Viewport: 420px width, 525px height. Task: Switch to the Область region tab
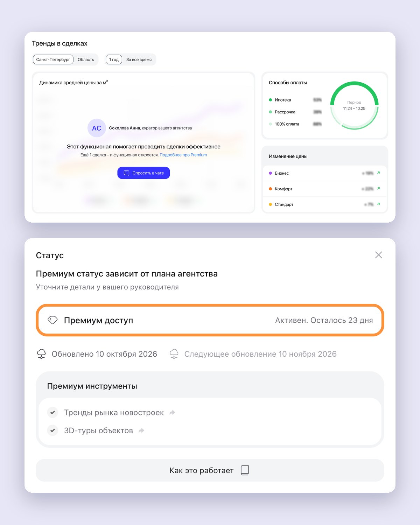click(86, 59)
